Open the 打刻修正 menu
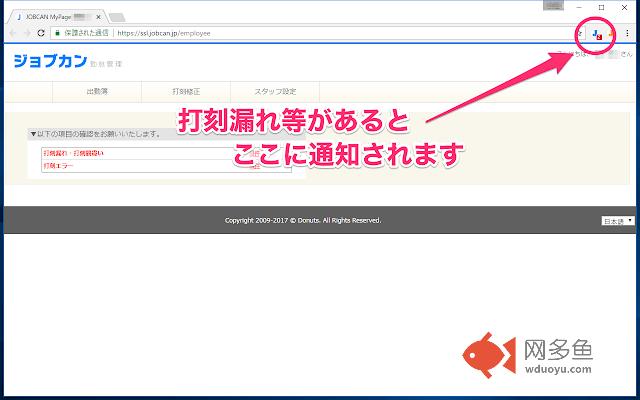 click(x=186, y=91)
